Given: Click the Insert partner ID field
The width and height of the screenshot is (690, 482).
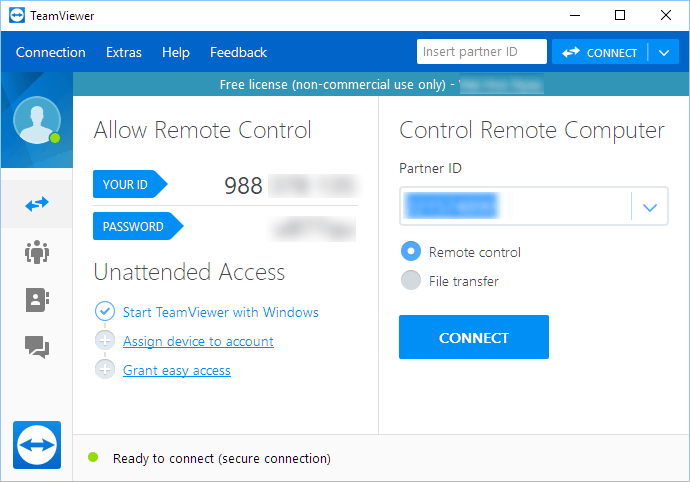Looking at the screenshot, I should tap(482, 53).
